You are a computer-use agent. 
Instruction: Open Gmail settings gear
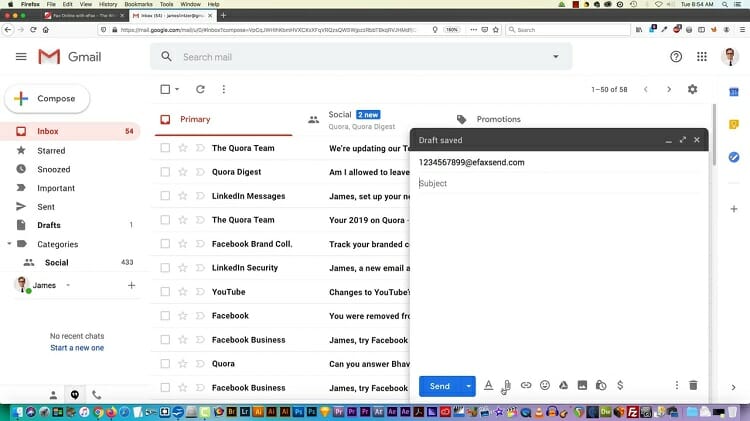click(692, 89)
